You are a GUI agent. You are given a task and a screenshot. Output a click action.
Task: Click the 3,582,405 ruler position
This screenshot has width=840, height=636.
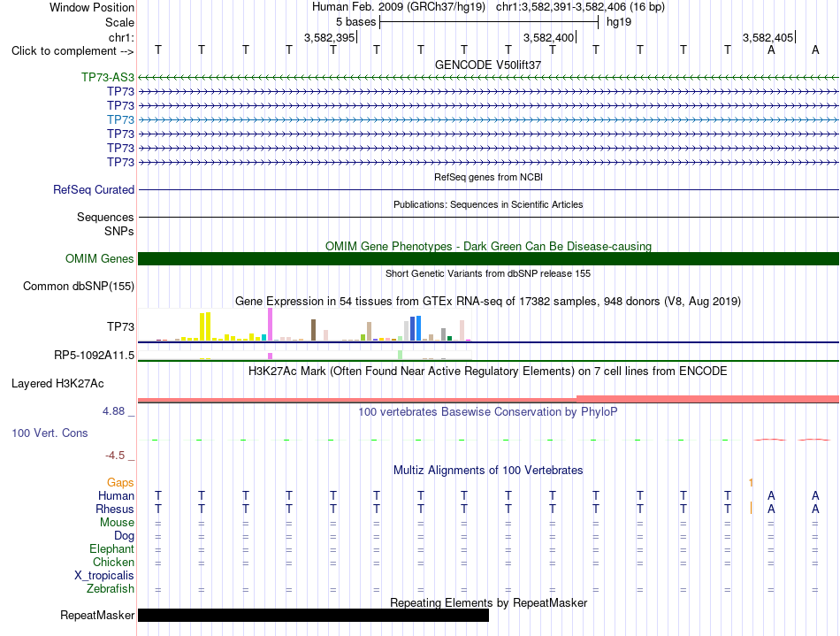point(767,37)
